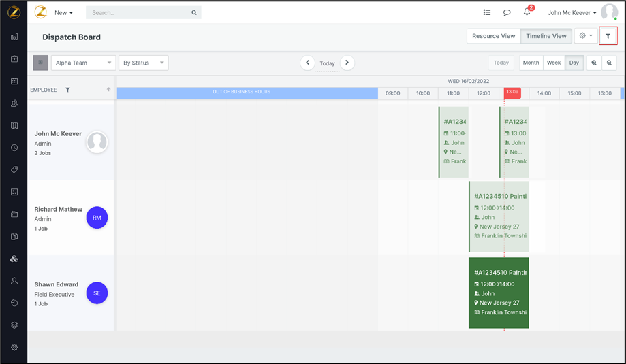
Task: Click the filter funnel beside EMPLOYEE header
Action: pyautogui.click(x=67, y=90)
